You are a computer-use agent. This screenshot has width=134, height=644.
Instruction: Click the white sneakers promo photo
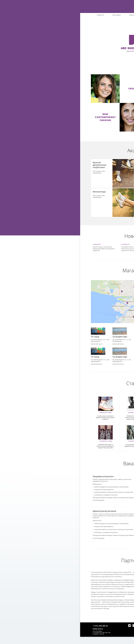(123, 203)
